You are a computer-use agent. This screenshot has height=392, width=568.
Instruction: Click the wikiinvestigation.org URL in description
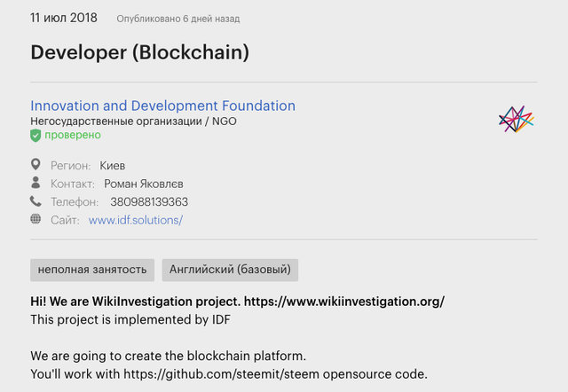[343, 302]
